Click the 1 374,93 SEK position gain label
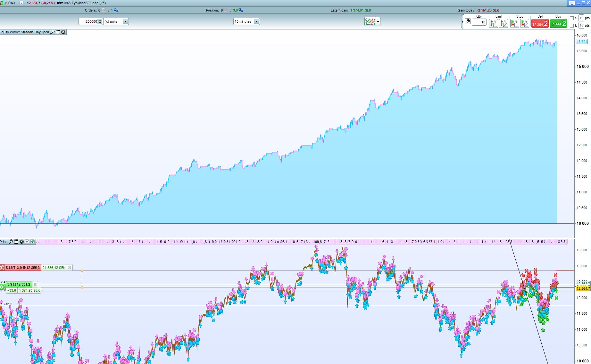 (29, 290)
